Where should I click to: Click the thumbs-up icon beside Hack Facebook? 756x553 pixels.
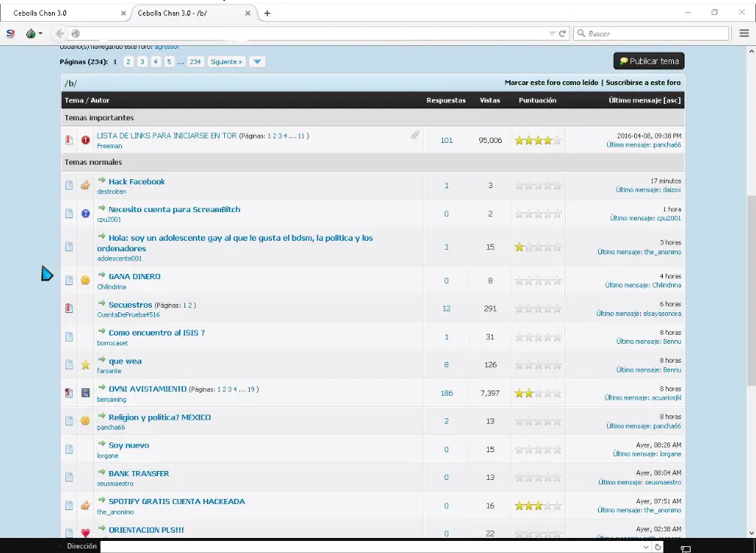[x=85, y=185]
